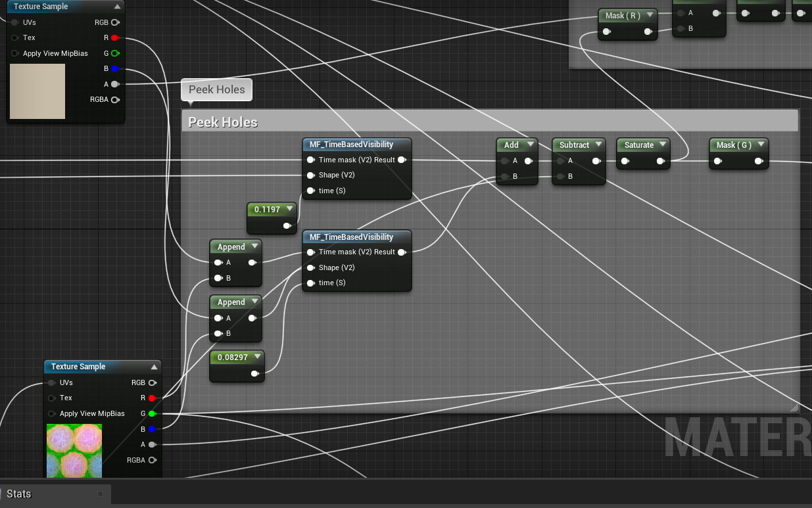Close the Stats tab
The width and height of the screenshot is (812, 508).
[x=100, y=494]
